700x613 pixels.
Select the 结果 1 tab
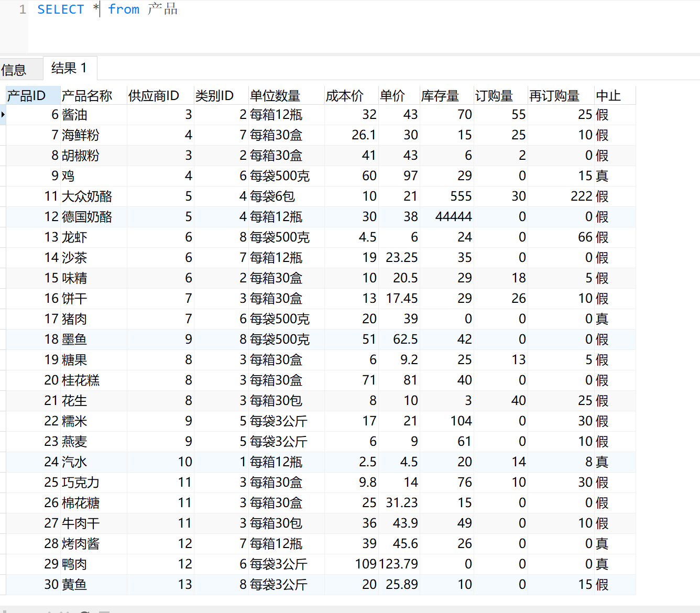(69, 68)
